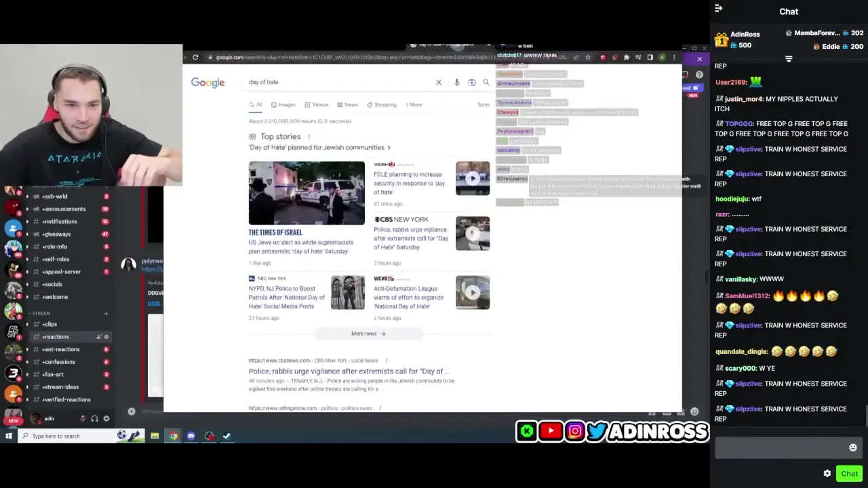Open the Twitch chat settings gear
This screenshot has width=868, height=488.
[x=827, y=473]
